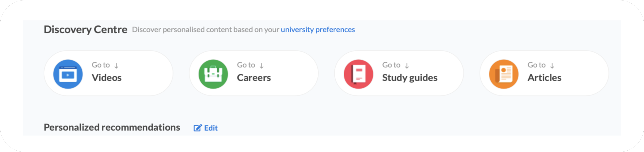Open the university preferences link
This screenshot has width=644, height=152.
318,30
